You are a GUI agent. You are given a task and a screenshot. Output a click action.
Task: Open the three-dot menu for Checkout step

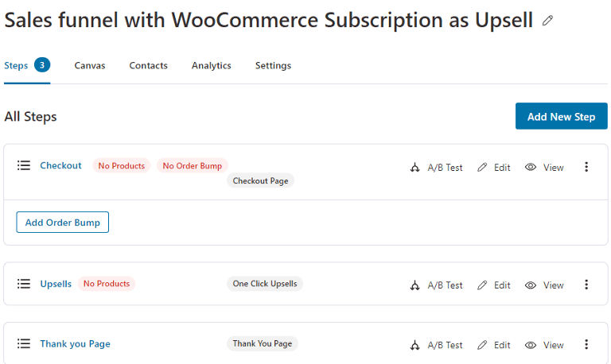586,167
